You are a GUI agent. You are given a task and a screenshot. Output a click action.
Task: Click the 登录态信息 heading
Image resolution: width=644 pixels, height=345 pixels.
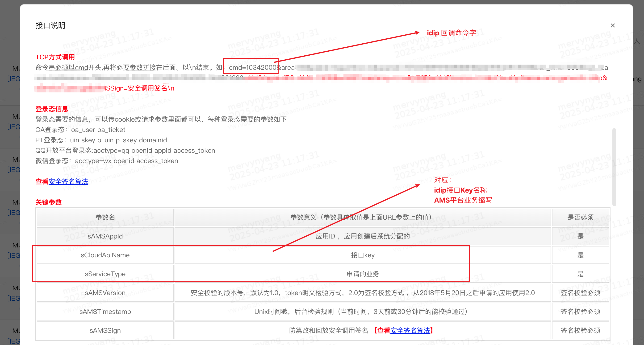[52, 109]
